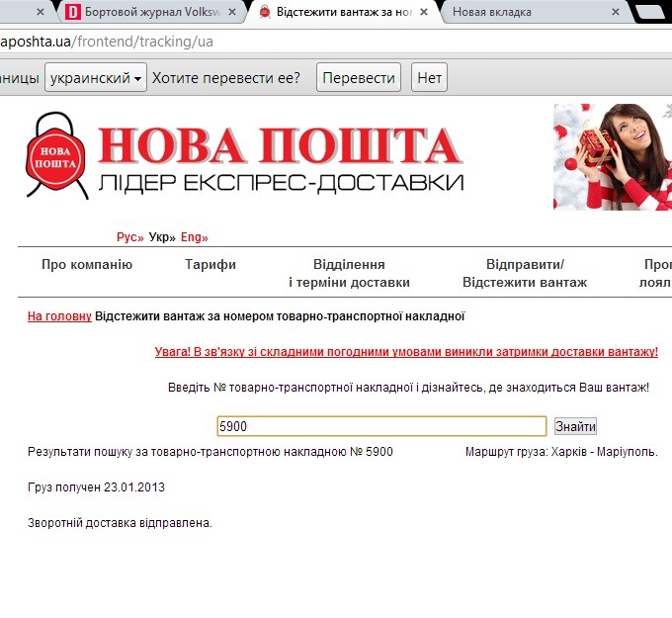Click the red D favicon on Volkswagen tab
672x618 pixels.
click(x=73, y=12)
